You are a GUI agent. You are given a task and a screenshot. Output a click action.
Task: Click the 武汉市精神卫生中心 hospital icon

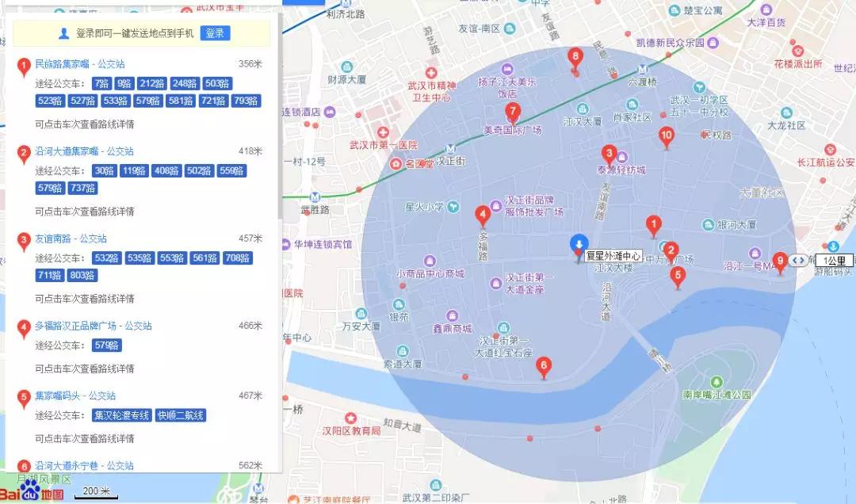[x=431, y=73]
